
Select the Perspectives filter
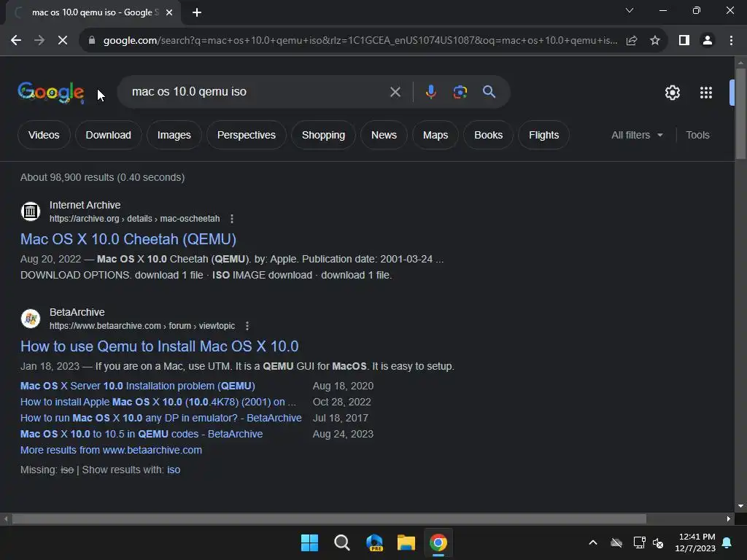247,135
